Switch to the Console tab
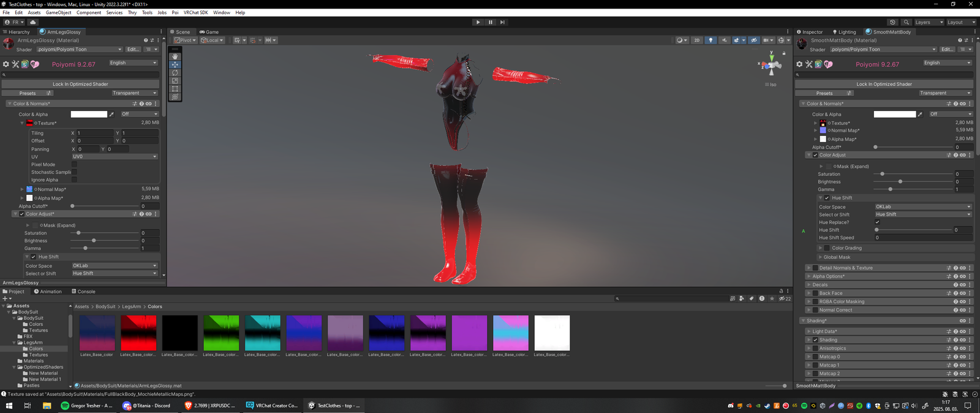The image size is (980, 413). click(83, 292)
